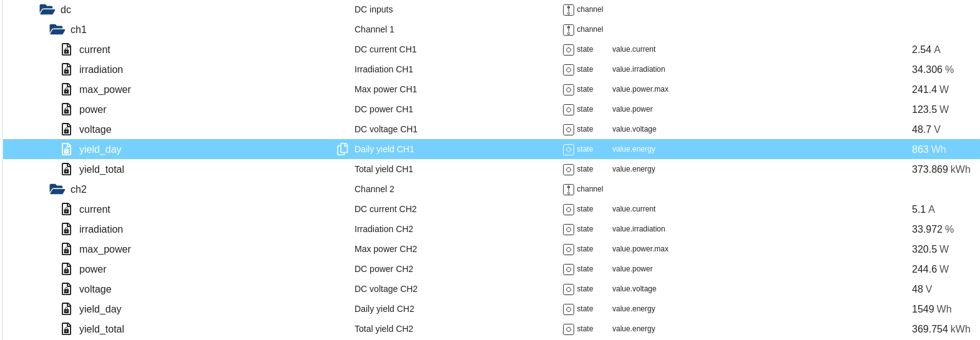Select the ch1 yield_total entry

[101, 169]
